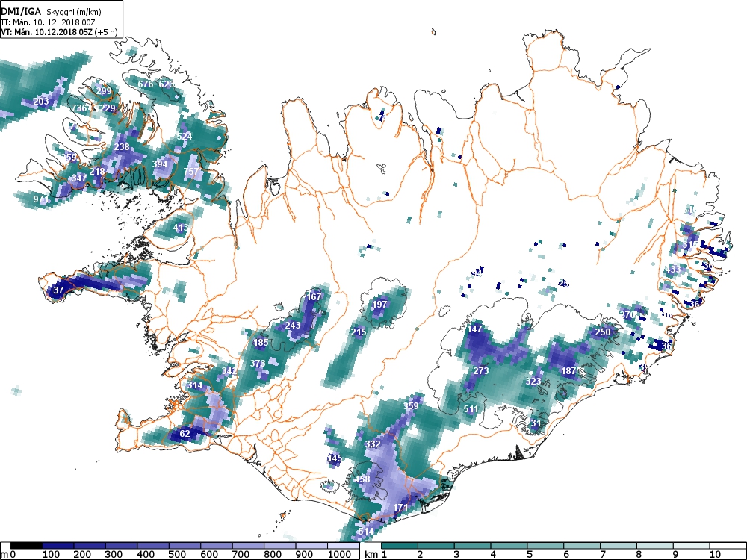
Task: Click the black 0 m swatch in the visibility legend
Action: (x=27, y=546)
